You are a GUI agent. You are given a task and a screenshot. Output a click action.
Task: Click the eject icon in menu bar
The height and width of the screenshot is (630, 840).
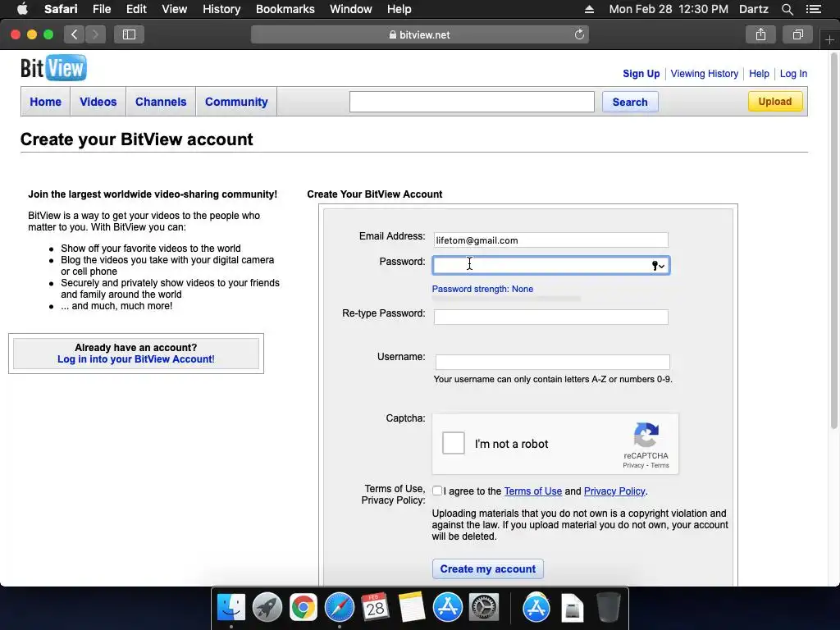[589, 9]
